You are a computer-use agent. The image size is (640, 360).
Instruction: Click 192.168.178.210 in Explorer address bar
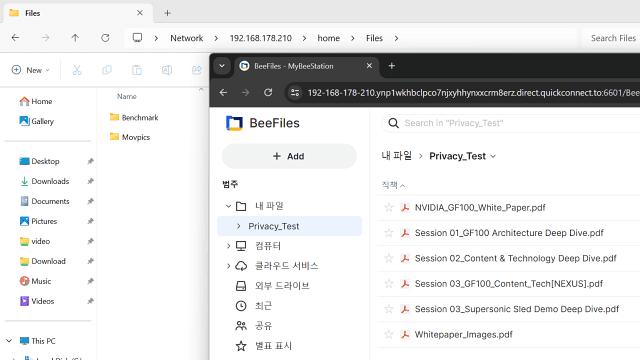tap(260, 38)
